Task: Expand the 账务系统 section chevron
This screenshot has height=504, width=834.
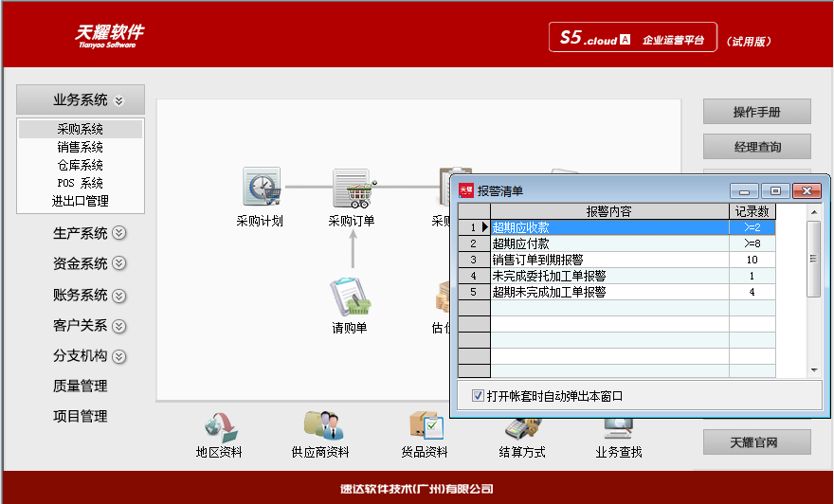Action: point(119,296)
